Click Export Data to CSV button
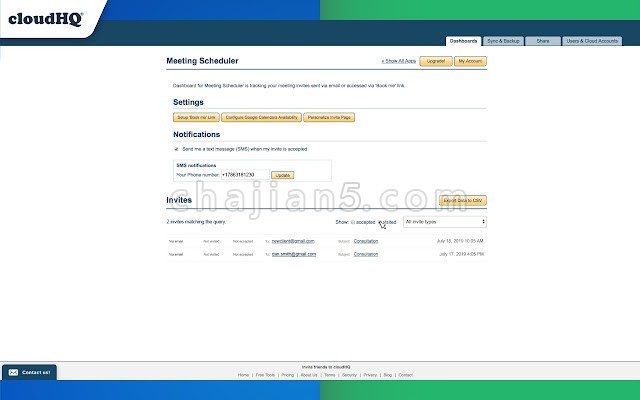 463,200
